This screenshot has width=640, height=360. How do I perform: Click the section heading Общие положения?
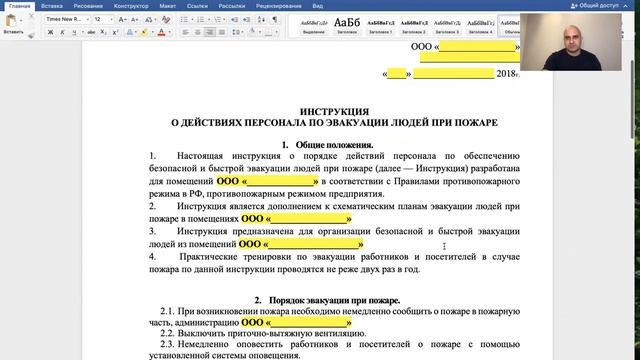[334, 145]
